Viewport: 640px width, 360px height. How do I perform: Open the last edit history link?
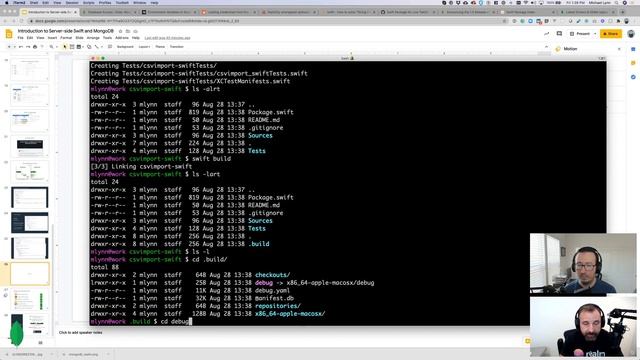(167, 38)
